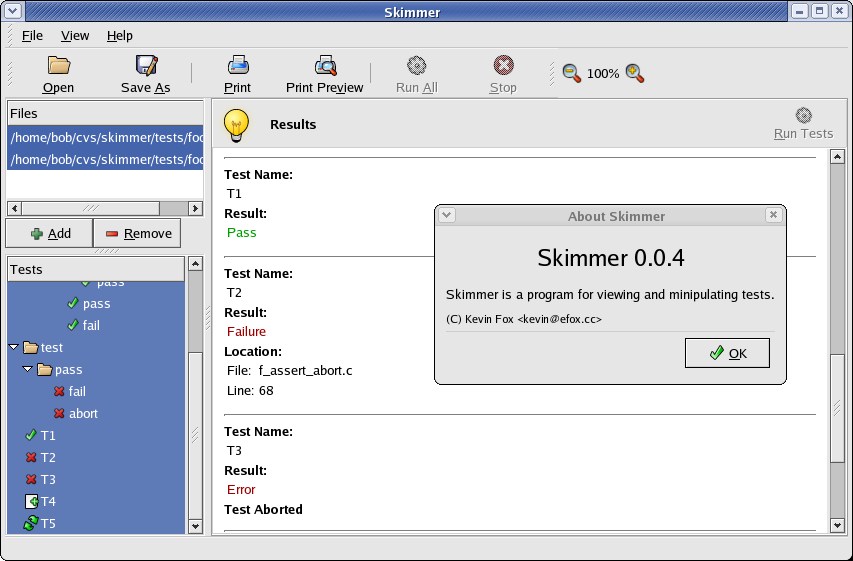Collapse the 'test' folder in Tests tree
Screen dimensions: 853x561
coord(14,347)
